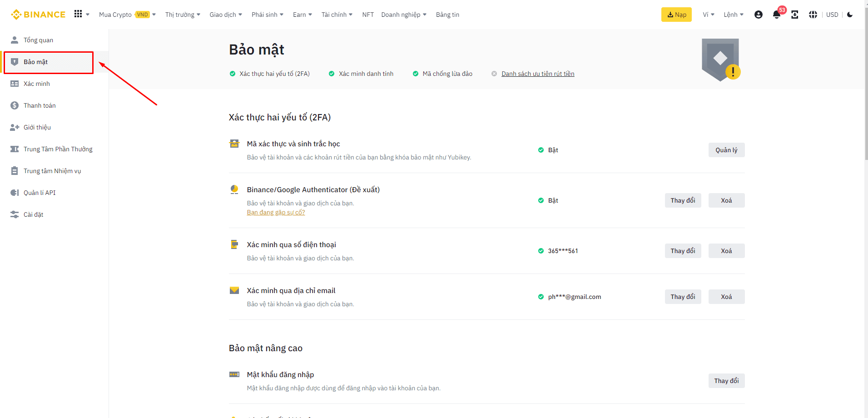Open the user profile account icon
This screenshot has height=418, width=868.
point(758,15)
